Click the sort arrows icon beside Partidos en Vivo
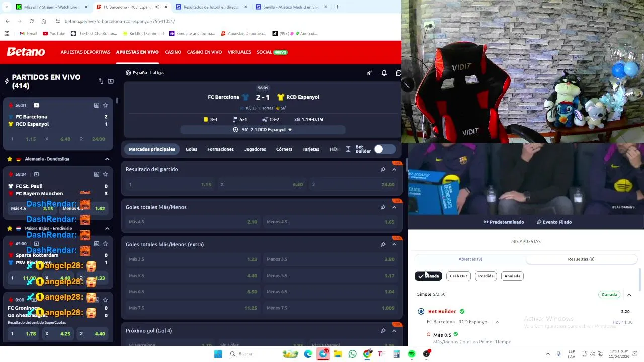The width and height of the screenshot is (644, 362). 101,81
